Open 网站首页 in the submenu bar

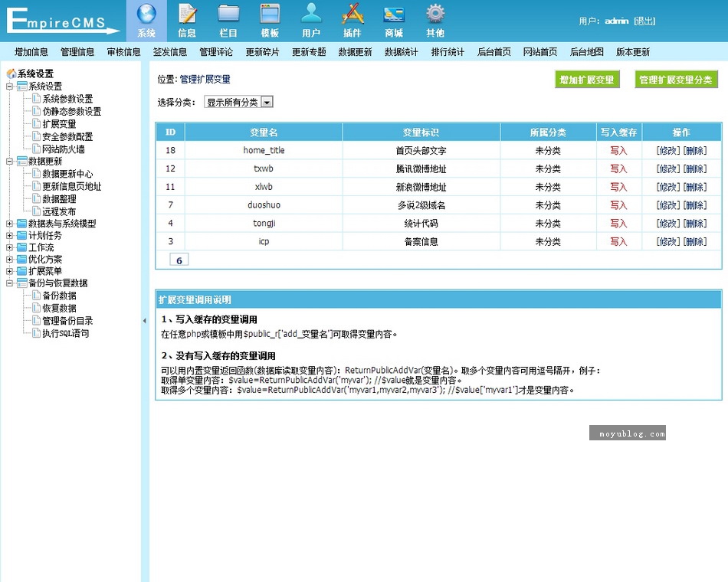coord(540,52)
